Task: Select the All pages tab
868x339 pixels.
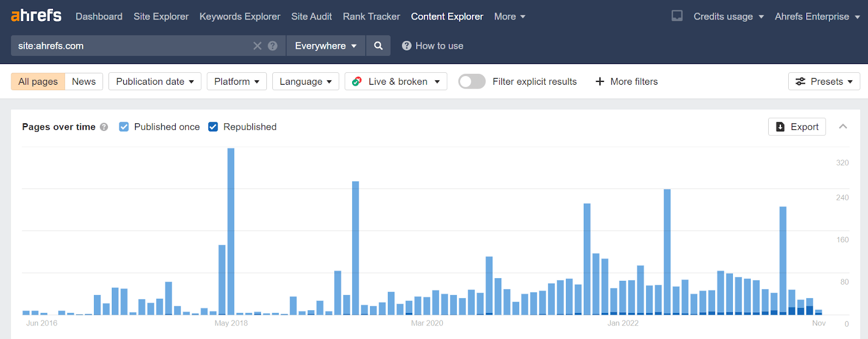Action: [38, 81]
